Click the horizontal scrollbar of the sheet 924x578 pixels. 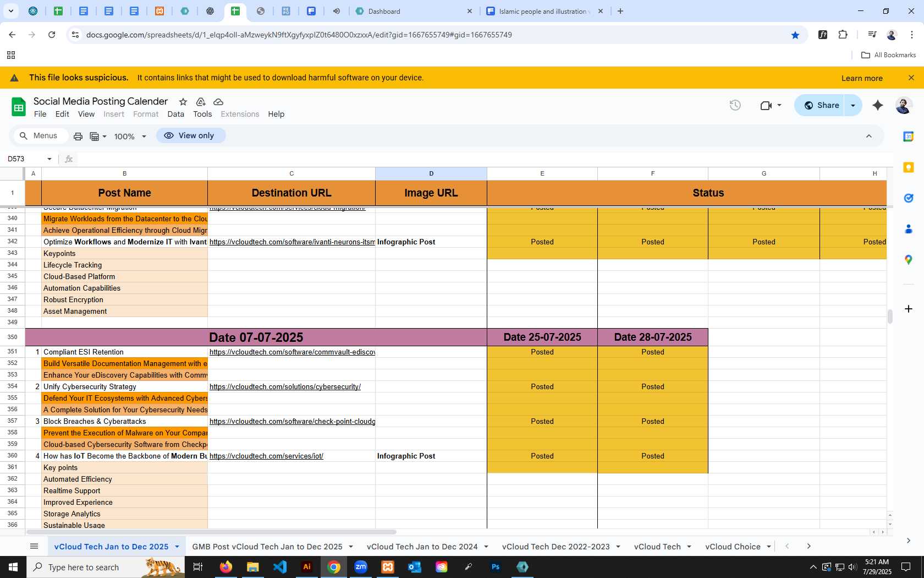pyautogui.click(x=211, y=532)
